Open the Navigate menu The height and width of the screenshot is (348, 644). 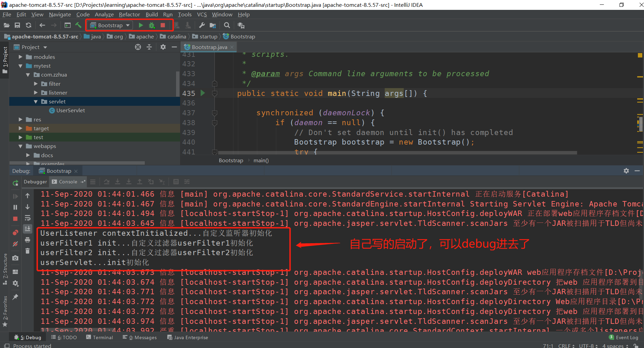point(60,15)
